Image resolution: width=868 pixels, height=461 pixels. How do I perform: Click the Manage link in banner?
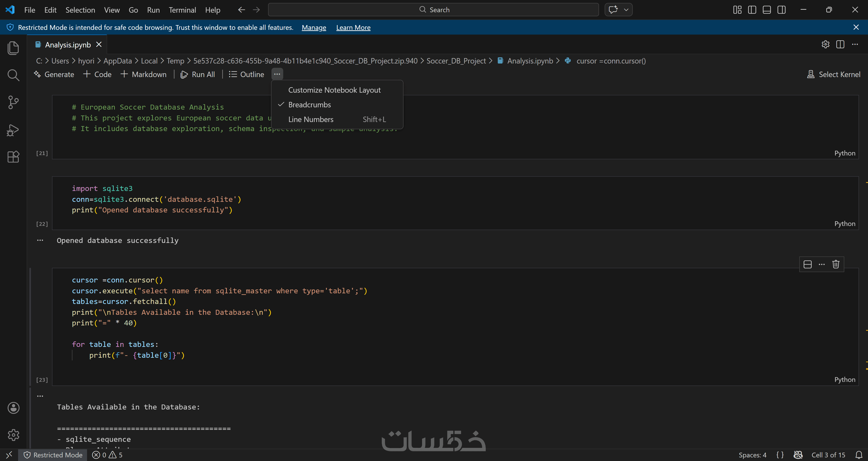click(x=314, y=28)
